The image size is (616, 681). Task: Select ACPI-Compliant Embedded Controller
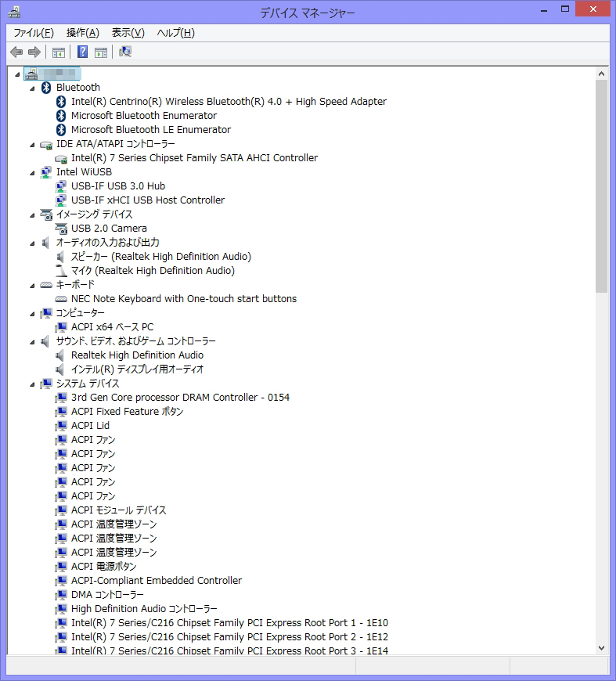point(157,581)
